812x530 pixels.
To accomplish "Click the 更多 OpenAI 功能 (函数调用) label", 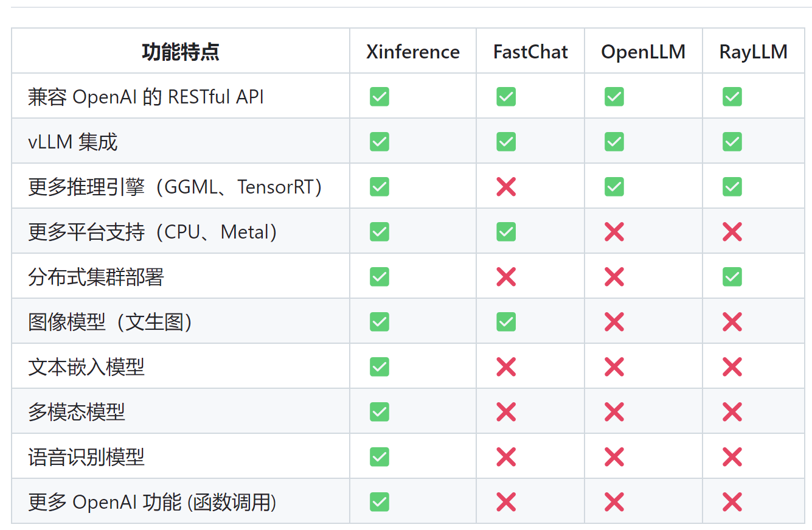I will pos(152,502).
